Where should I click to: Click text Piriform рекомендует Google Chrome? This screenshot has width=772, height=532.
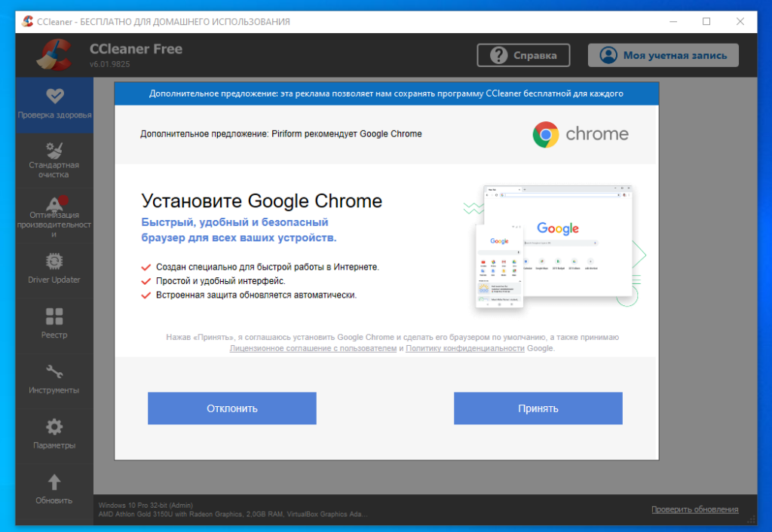click(347, 134)
